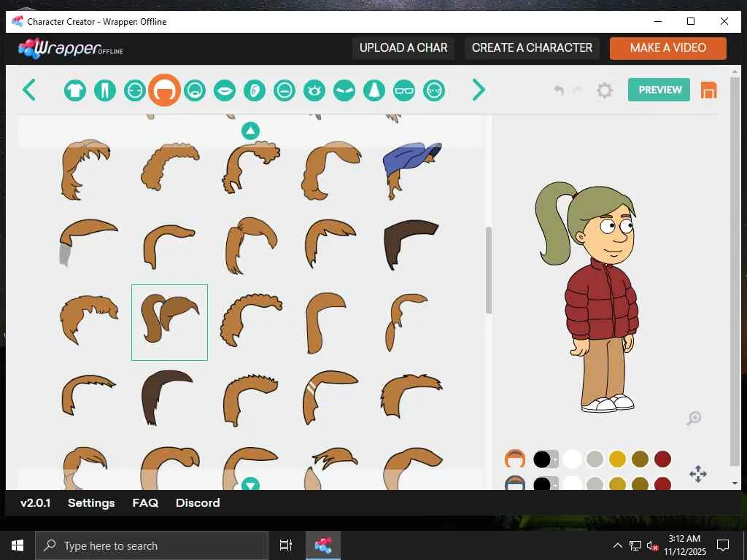Viewport: 747px width, 560px height.
Task: Go to next category page arrow
Action: click(x=479, y=90)
